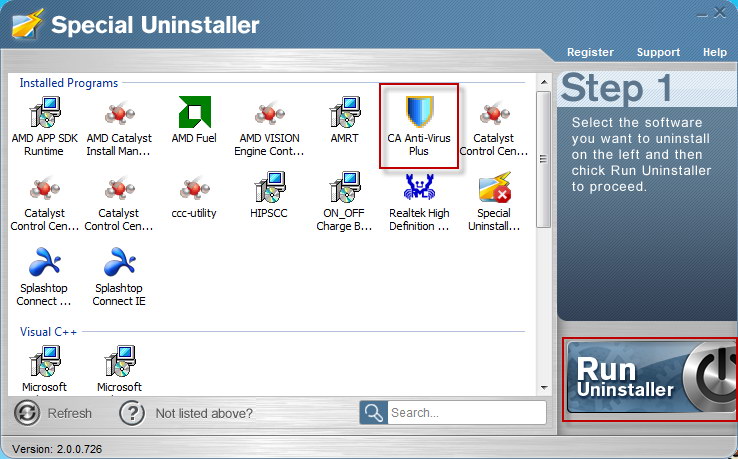Open the Support menu
The width and height of the screenshot is (738, 459).
[x=658, y=52]
